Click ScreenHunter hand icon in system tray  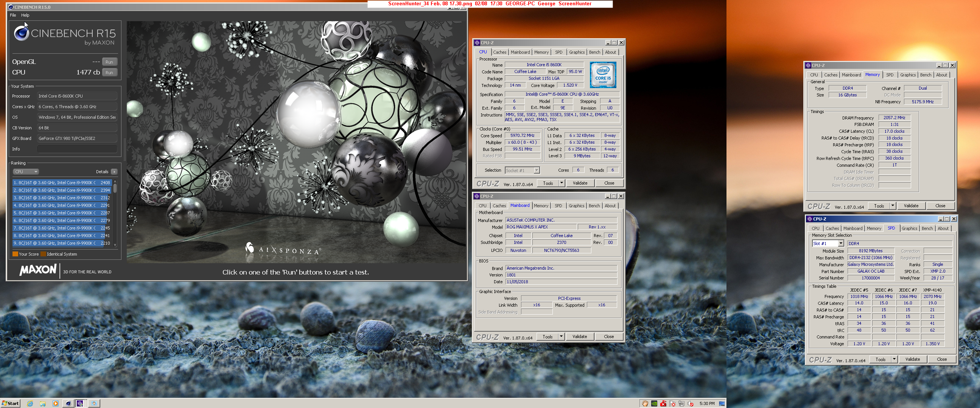click(645, 403)
